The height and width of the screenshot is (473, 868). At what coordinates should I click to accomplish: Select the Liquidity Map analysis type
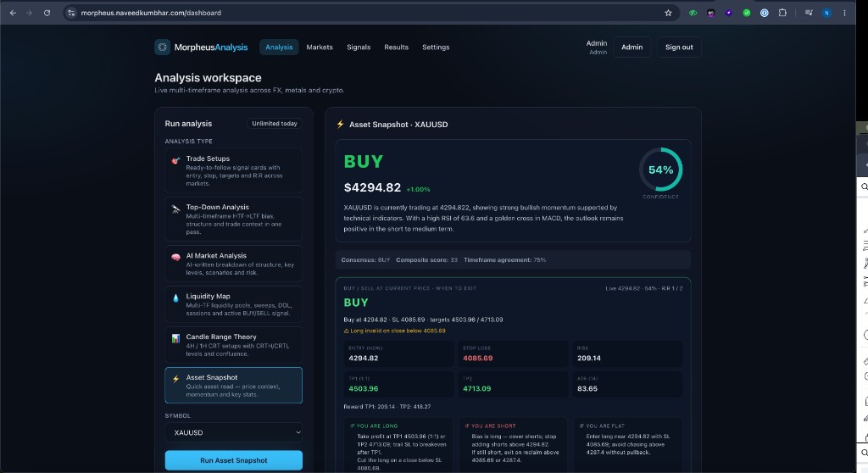coord(234,304)
